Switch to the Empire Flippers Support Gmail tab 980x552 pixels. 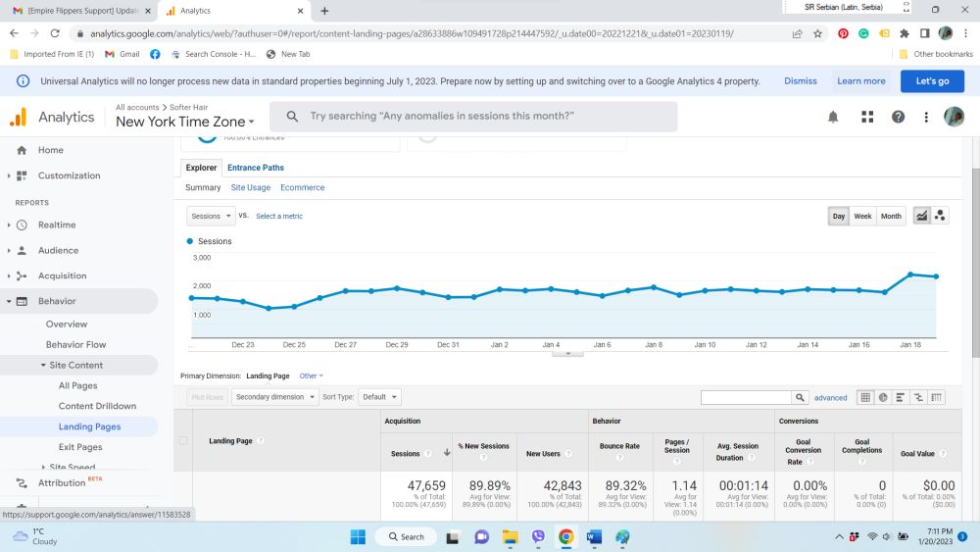click(x=81, y=11)
